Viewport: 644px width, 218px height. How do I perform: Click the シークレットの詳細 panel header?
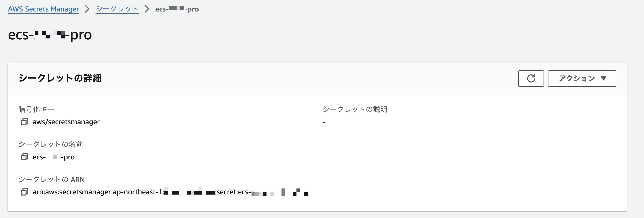pyautogui.click(x=60, y=78)
